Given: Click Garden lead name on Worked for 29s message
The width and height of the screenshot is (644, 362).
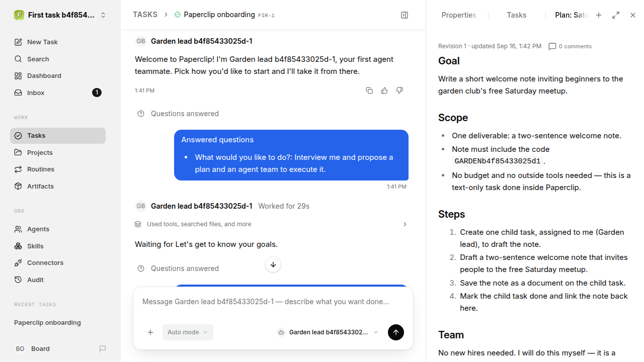Looking at the screenshot, I should point(202,206).
